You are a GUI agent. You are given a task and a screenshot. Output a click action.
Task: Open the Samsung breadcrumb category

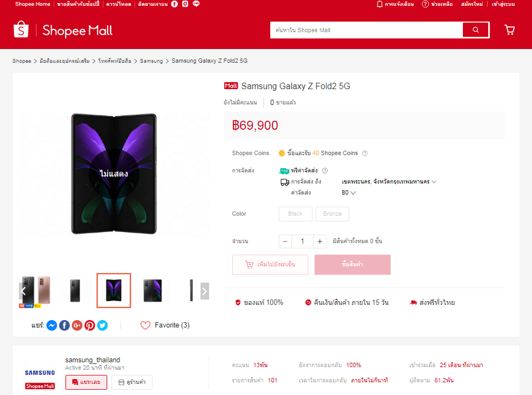(151, 61)
